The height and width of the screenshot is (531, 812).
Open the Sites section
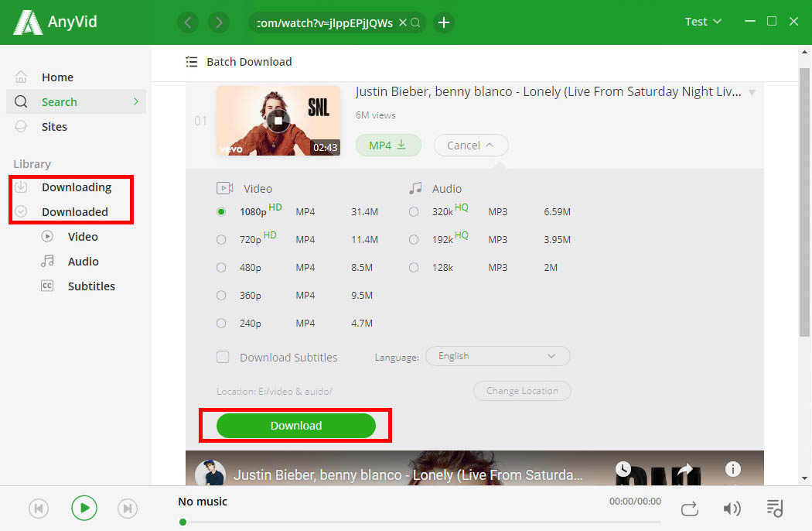pyautogui.click(x=54, y=126)
